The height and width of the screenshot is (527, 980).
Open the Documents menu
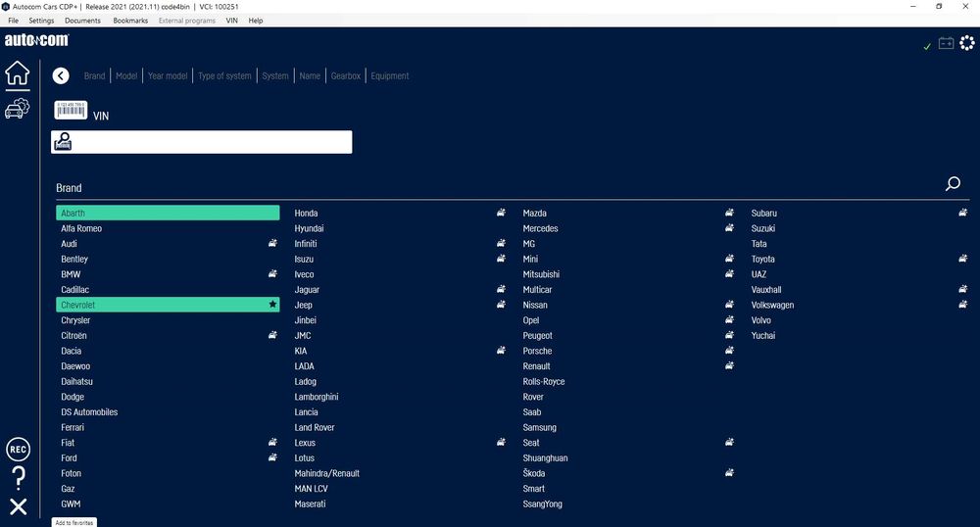pyautogui.click(x=82, y=21)
